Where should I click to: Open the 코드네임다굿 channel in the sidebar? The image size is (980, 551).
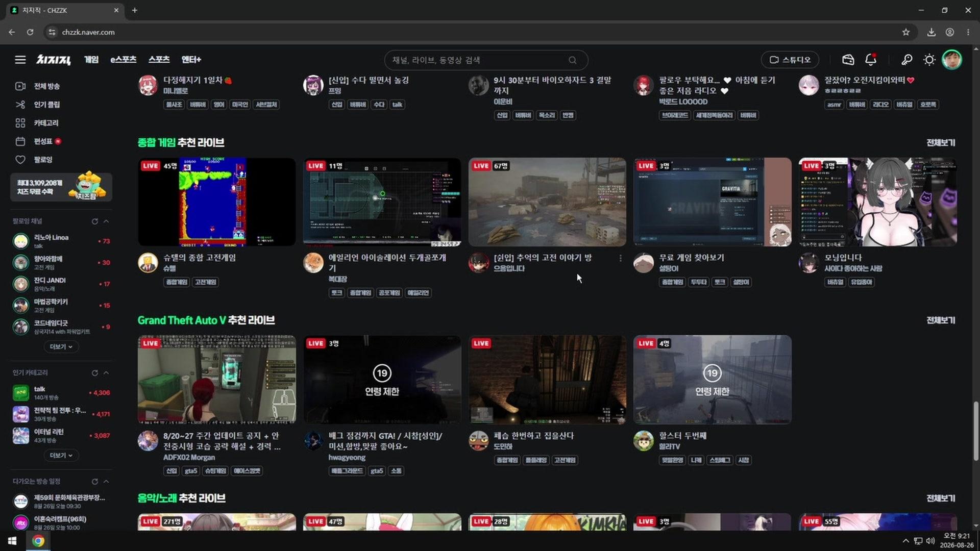point(61,327)
